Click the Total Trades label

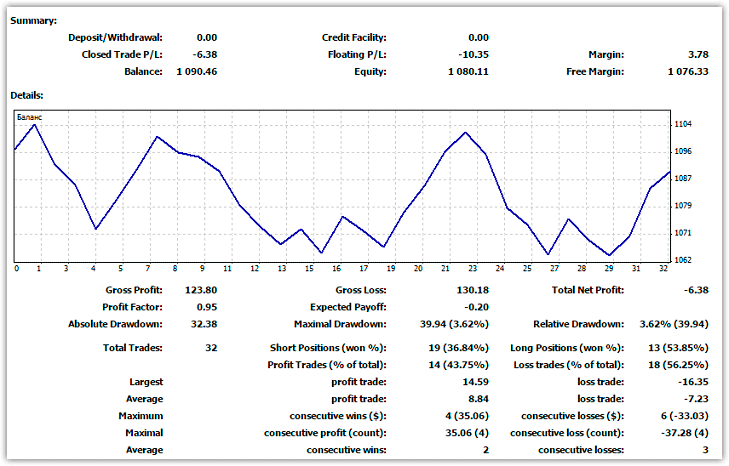(133, 348)
